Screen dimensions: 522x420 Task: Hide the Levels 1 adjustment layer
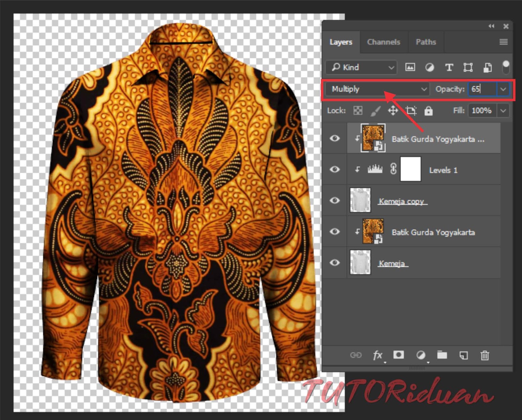click(335, 170)
